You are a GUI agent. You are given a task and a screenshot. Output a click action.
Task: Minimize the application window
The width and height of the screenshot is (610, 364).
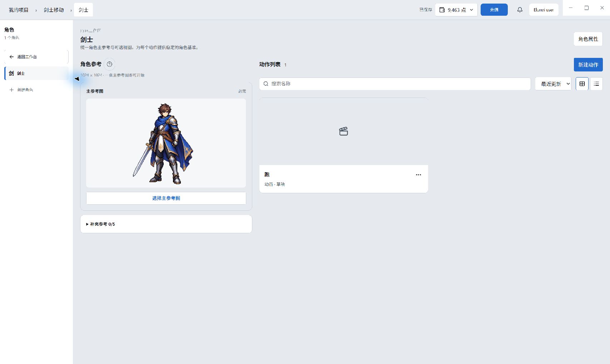[x=571, y=8]
